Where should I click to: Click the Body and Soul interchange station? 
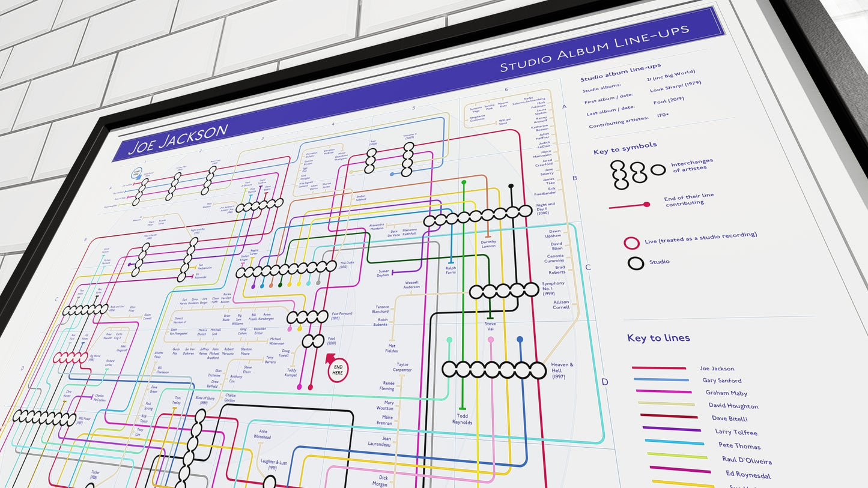point(85,310)
